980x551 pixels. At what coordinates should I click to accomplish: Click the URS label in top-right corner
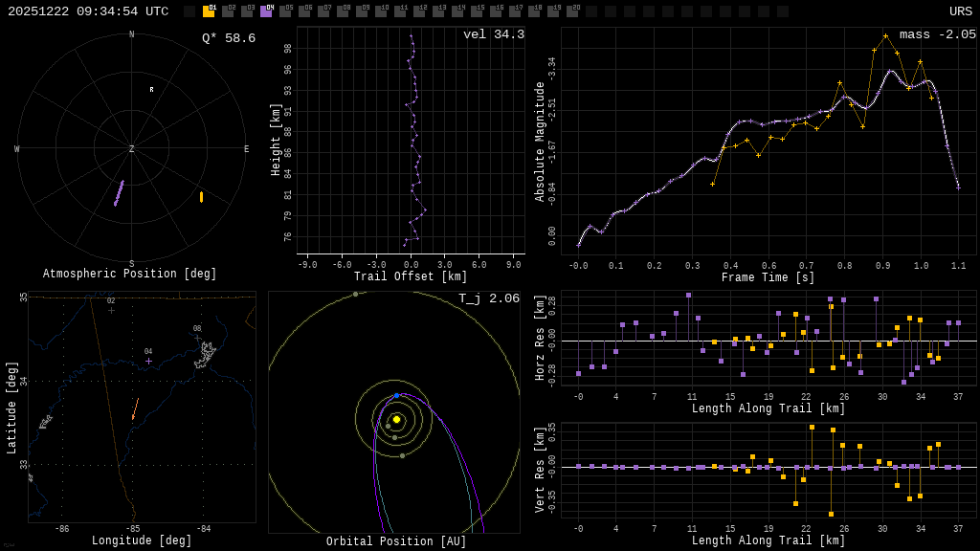tap(960, 11)
